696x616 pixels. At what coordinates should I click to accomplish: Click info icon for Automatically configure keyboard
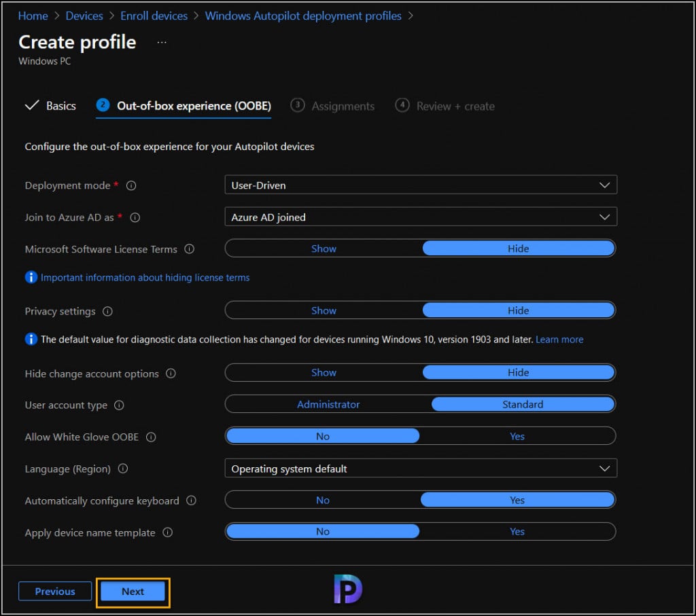coord(191,501)
